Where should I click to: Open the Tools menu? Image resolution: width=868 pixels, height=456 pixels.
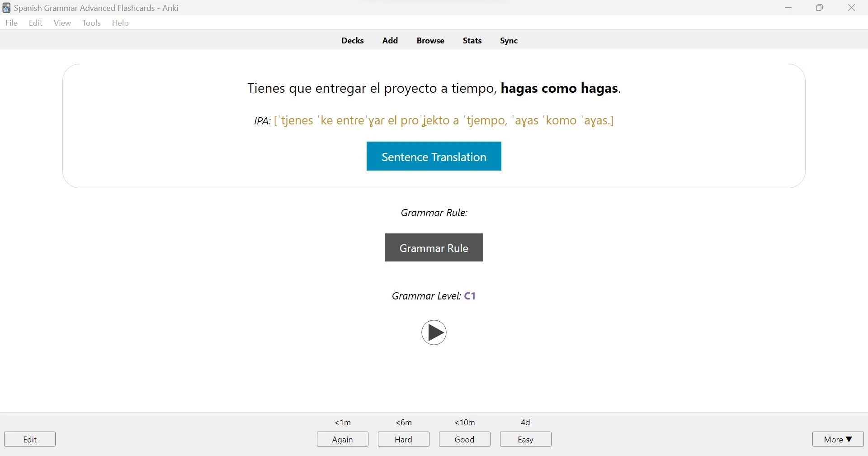click(x=91, y=23)
